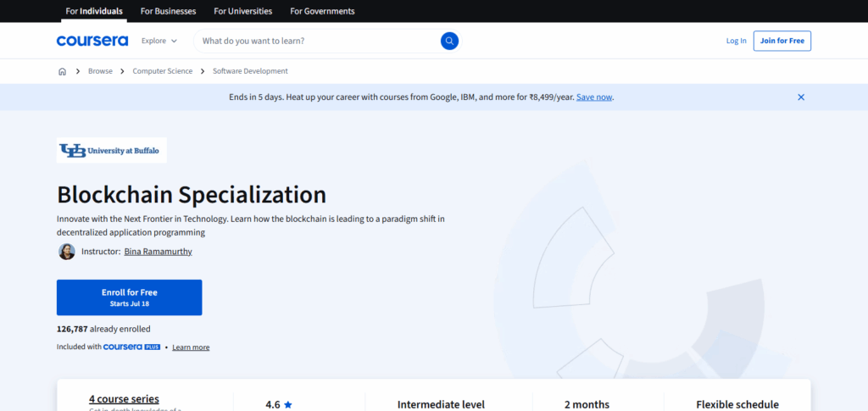The width and height of the screenshot is (868, 411).
Task: Click the Save now link
Action: (594, 97)
